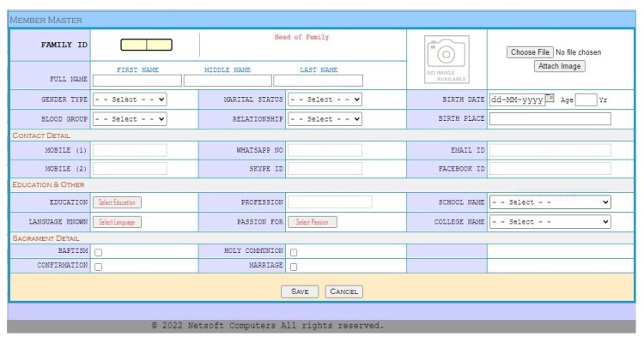Expand the College Name dropdown list
644x343 pixels.
(550, 222)
